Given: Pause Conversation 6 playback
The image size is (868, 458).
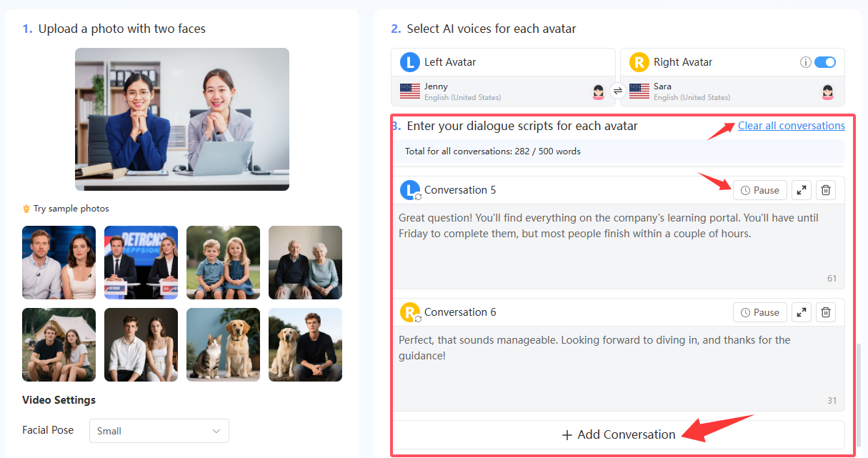Looking at the screenshot, I should tap(759, 312).
